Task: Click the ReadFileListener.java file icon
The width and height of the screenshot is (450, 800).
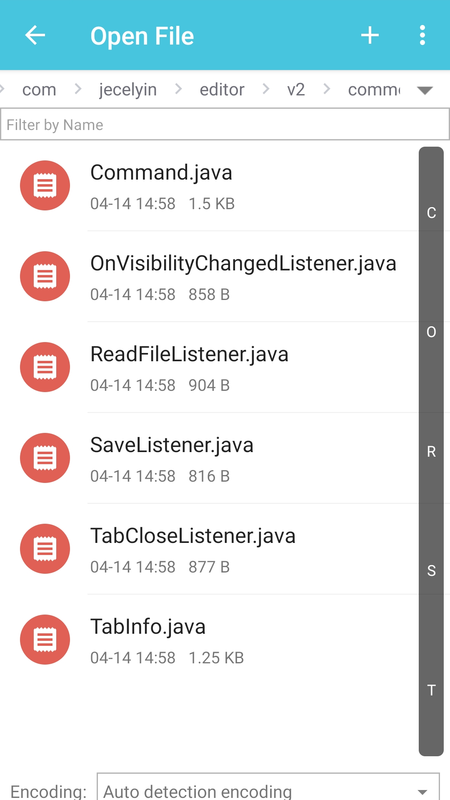Action: pos(45,367)
